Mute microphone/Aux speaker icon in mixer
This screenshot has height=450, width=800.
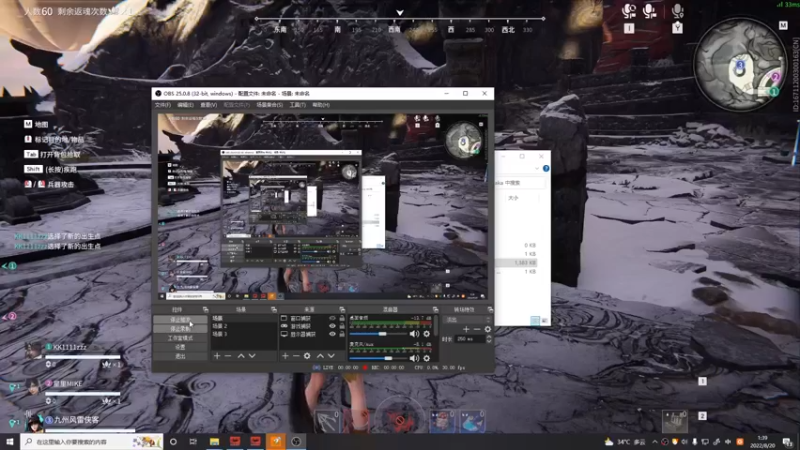414,358
